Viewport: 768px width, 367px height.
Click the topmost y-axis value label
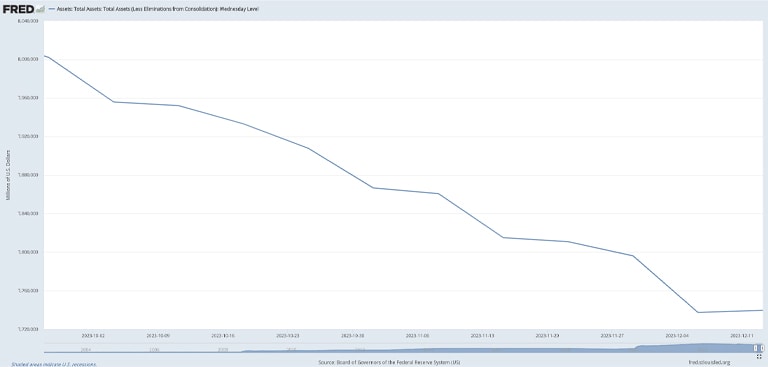tap(28, 21)
